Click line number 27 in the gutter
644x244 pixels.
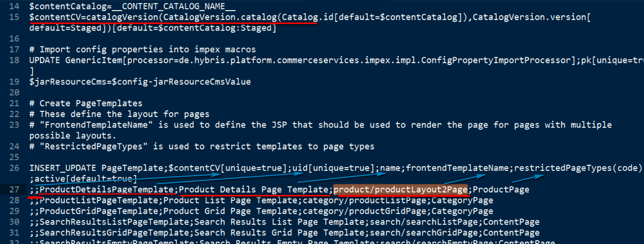pos(14,190)
